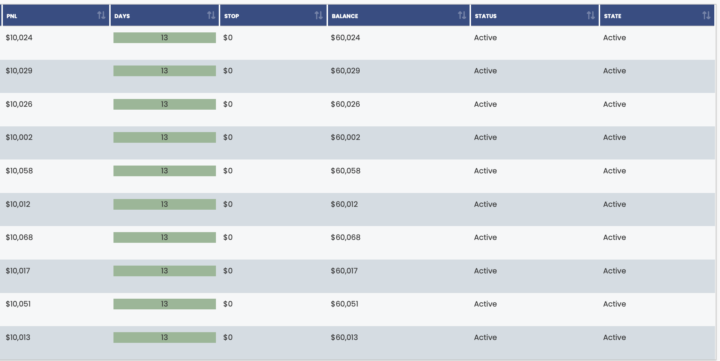Screen dimensions: 720x361
Task: Select the PNL column header label
Action: point(12,16)
